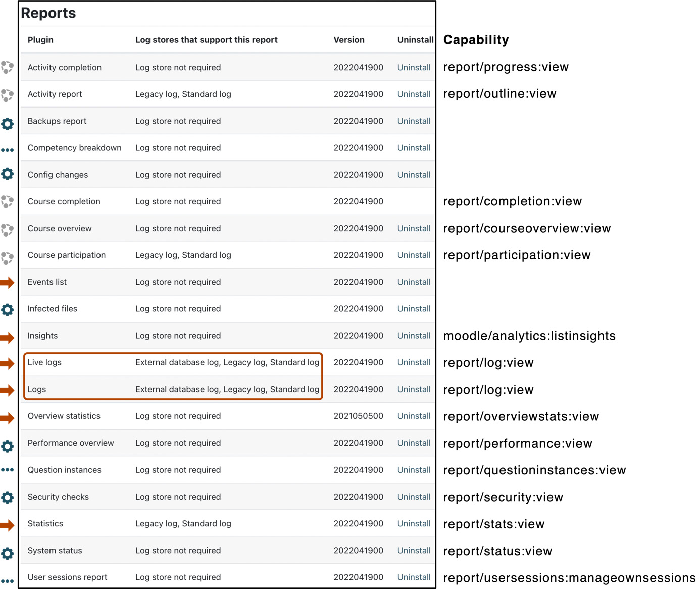Image resolution: width=700 pixels, height=589 pixels.
Task: Select the 'Security checks' plugin name
Action: 58,497
